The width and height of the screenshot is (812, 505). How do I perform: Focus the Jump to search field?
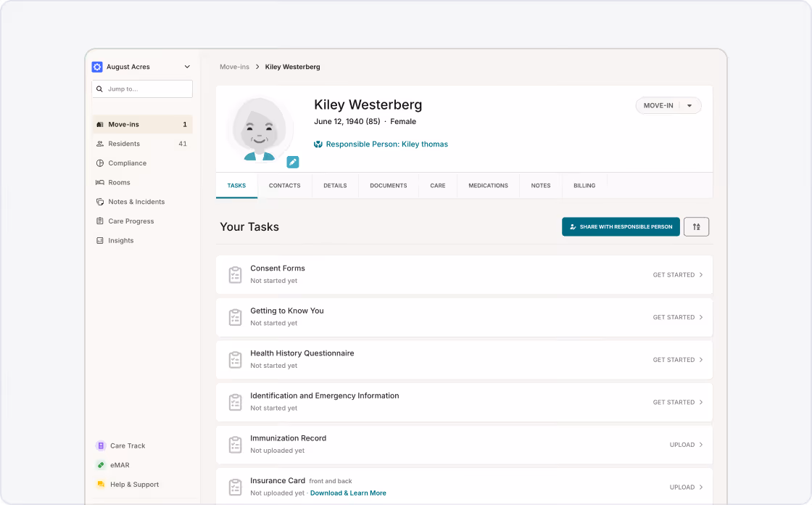142,89
